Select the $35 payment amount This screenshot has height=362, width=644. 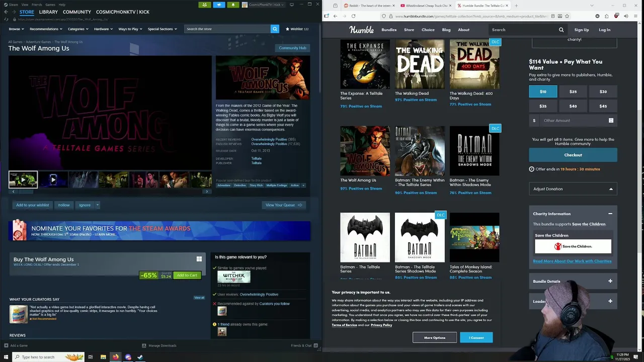click(x=543, y=106)
